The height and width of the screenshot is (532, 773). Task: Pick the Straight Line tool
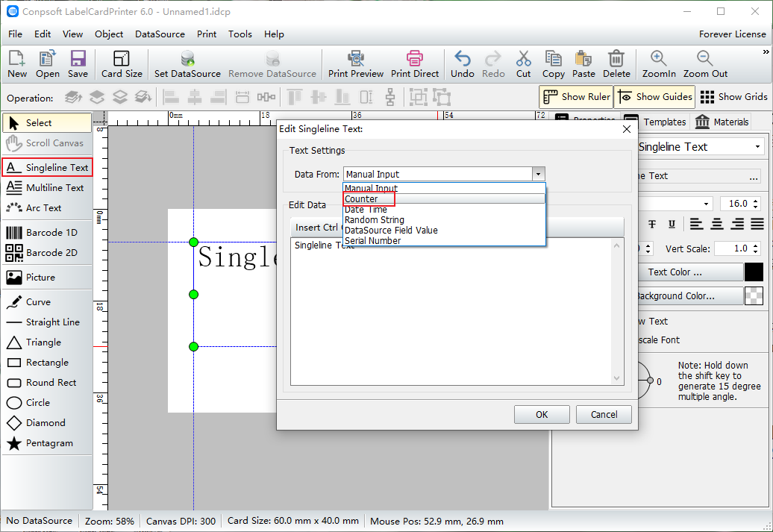[47, 322]
